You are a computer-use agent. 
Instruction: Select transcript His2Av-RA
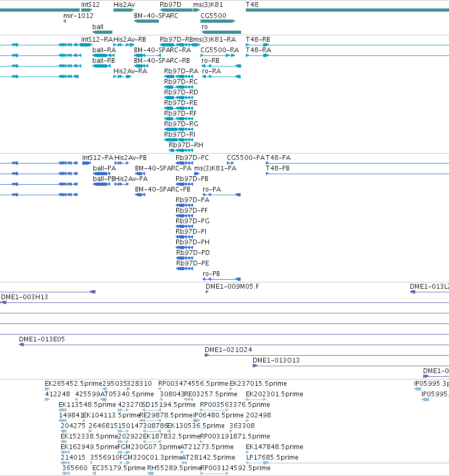pos(130,71)
